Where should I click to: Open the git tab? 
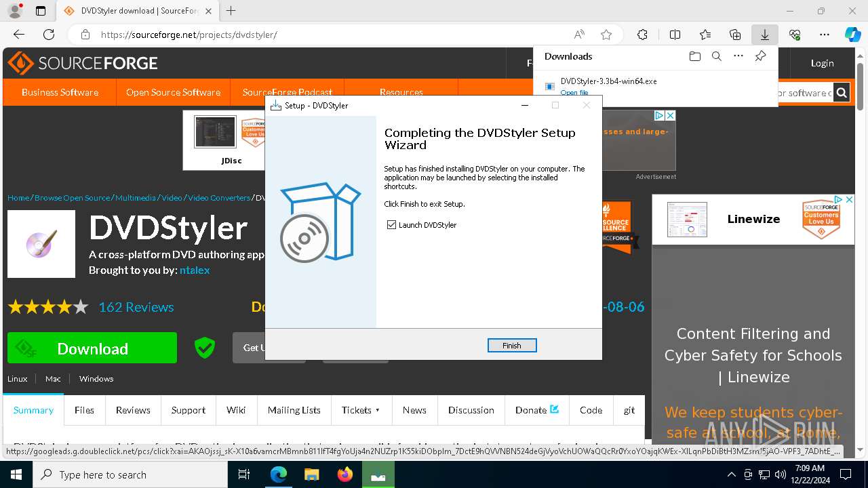629,409
